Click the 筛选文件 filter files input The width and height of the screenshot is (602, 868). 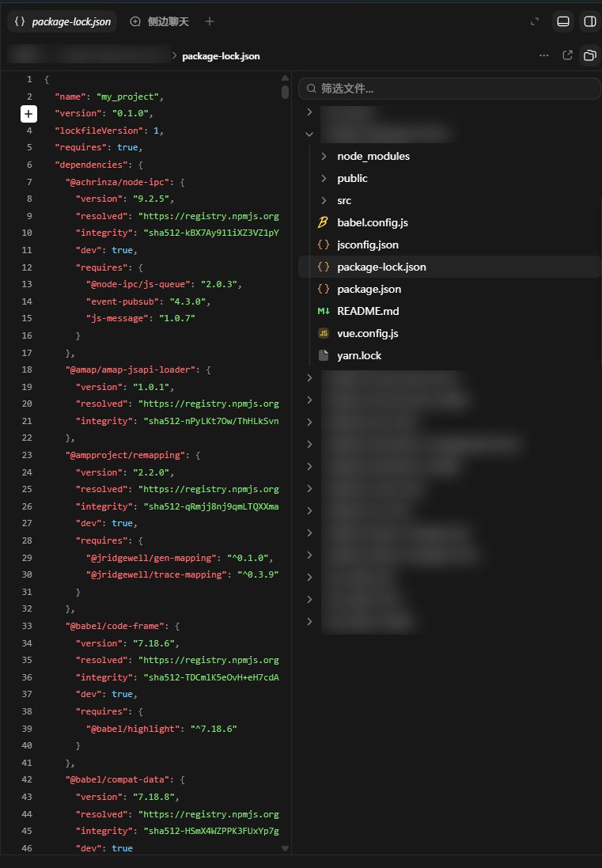click(x=449, y=89)
